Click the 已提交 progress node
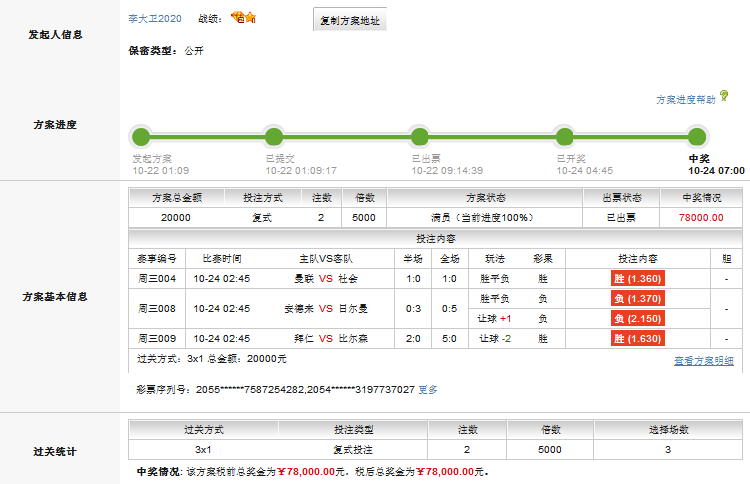Screen dimensions: 750x484 click(273, 137)
